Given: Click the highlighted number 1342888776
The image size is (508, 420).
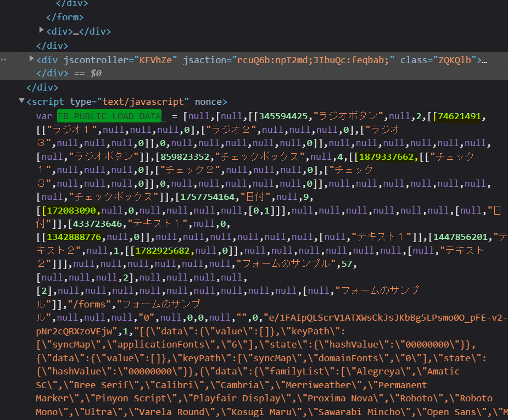Looking at the screenshot, I should [x=74, y=237].
